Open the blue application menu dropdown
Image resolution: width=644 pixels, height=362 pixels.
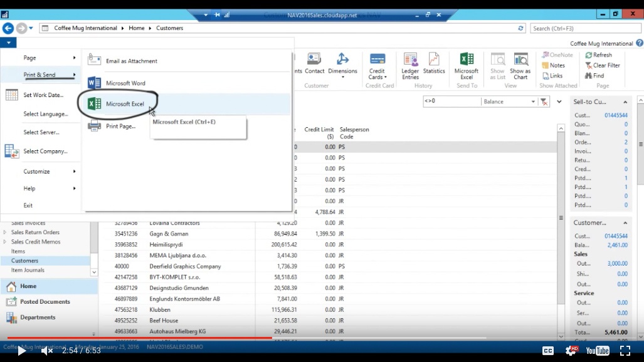coord(8,42)
